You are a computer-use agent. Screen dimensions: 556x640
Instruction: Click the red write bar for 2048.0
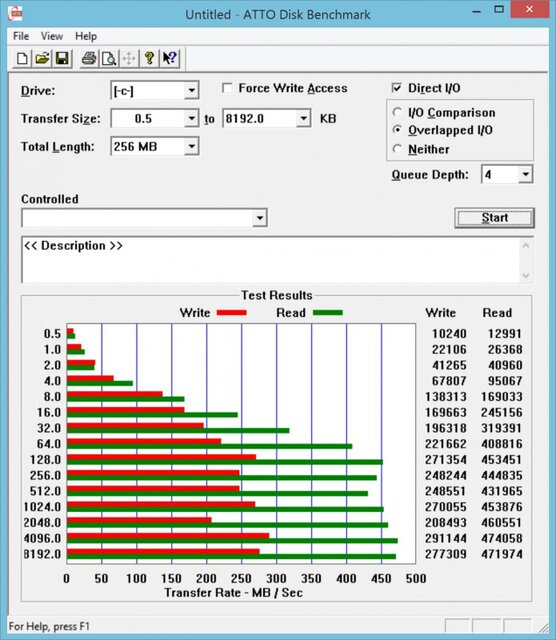pyautogui.click(x=139, y=520)
